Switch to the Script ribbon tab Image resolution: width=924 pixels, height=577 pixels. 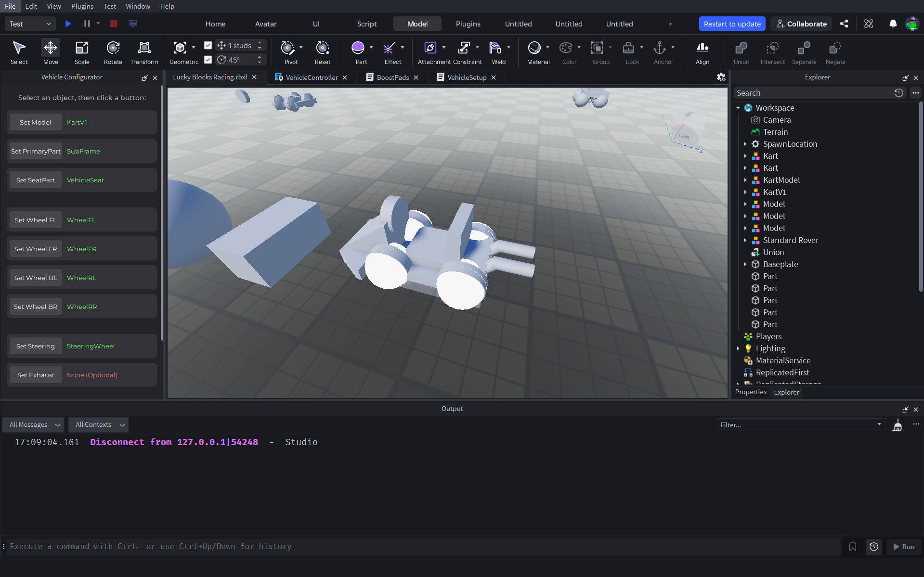coord(367,24)
